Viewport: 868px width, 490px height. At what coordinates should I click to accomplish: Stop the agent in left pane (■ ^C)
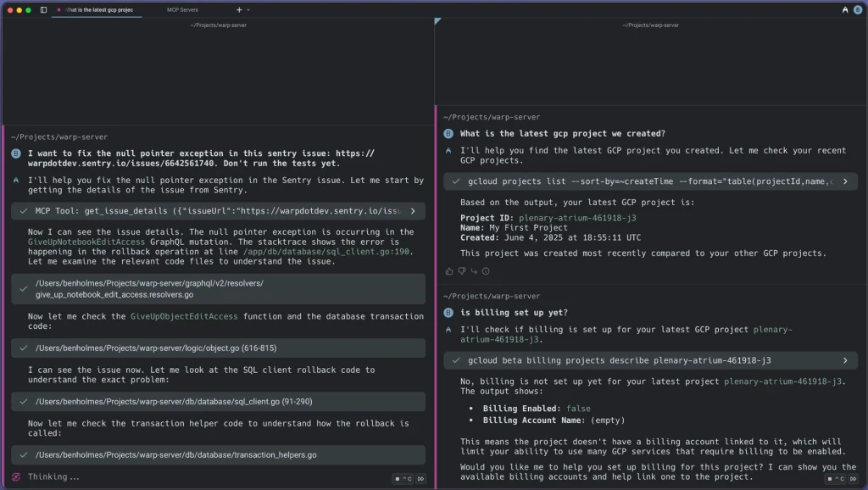403,478
